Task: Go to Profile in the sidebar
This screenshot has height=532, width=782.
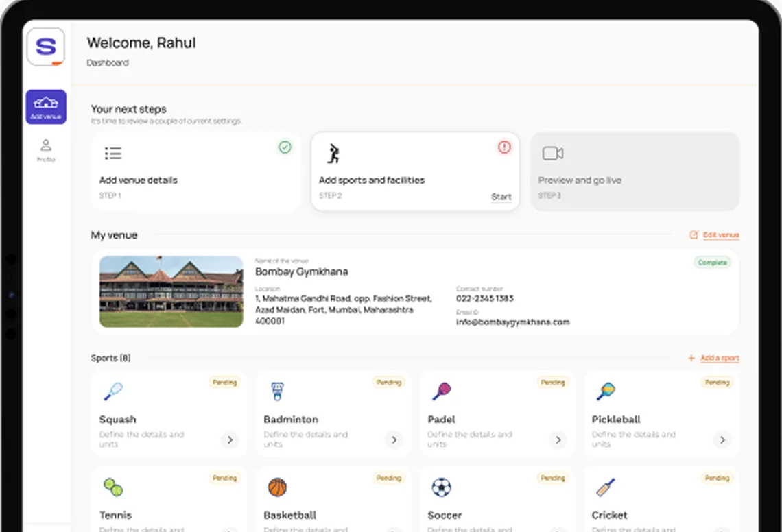Action: point(46,150)
